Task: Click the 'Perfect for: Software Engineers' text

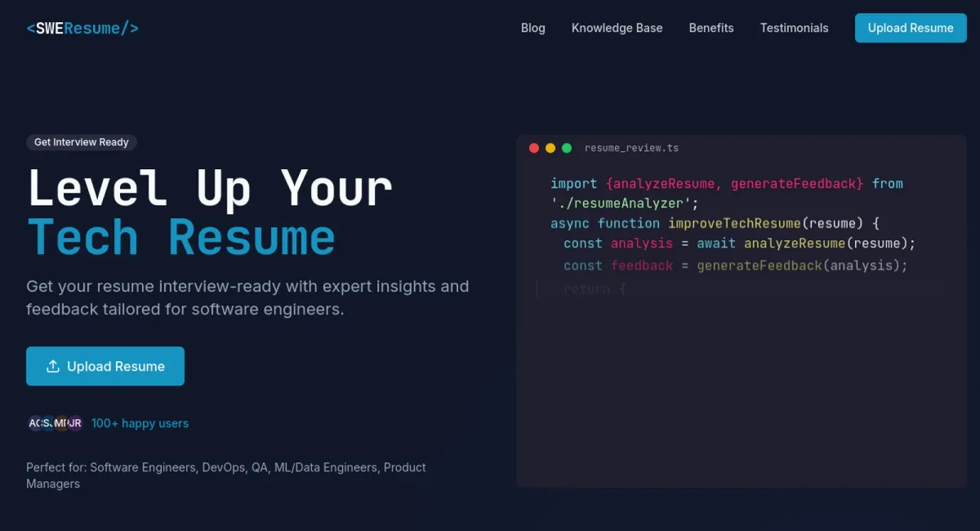Action: (226, 475)
